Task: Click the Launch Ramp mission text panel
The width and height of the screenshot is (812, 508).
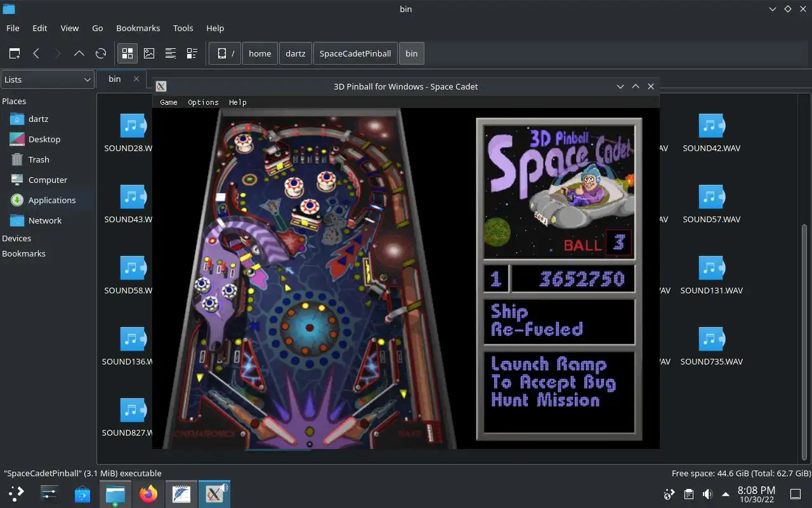Action: pyautogui.click(x=559, y=392)
